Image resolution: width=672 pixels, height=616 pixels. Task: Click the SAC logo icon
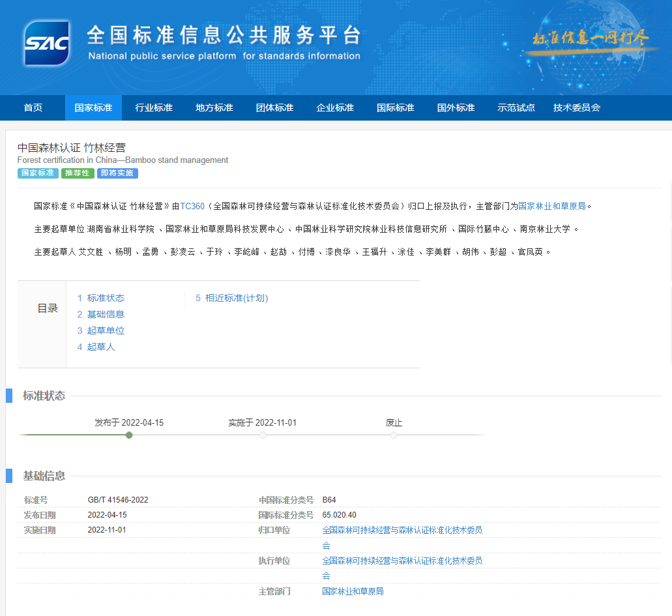click(46, 43)
